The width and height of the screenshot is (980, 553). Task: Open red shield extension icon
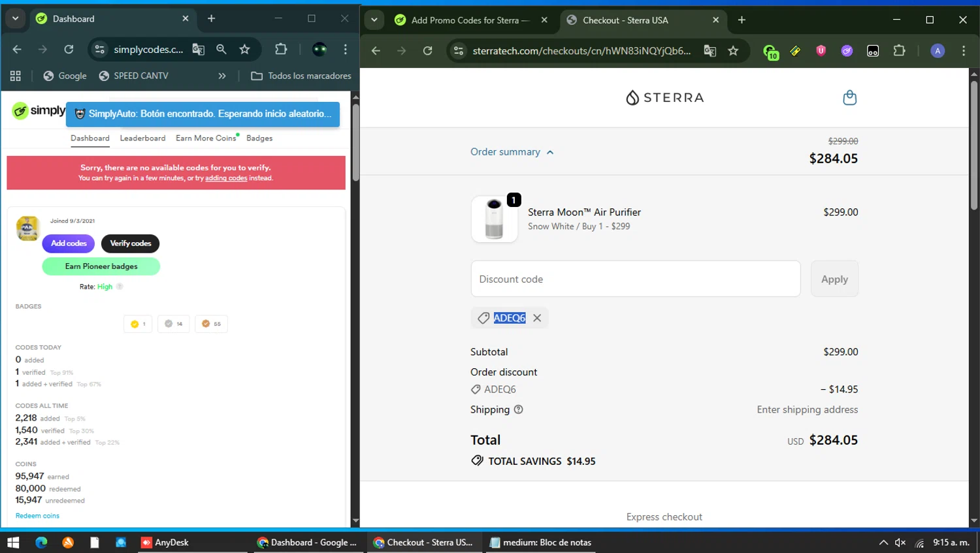point(821,50)
